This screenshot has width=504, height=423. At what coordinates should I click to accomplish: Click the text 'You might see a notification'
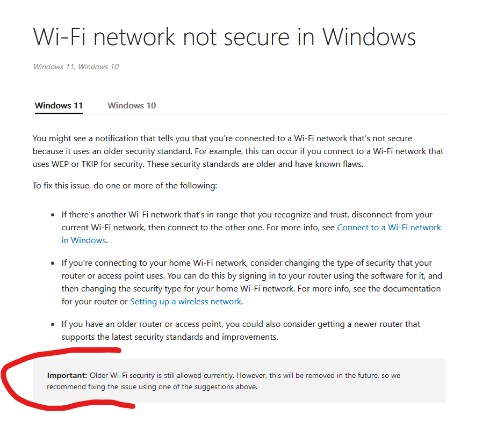[x=85, y=138]
